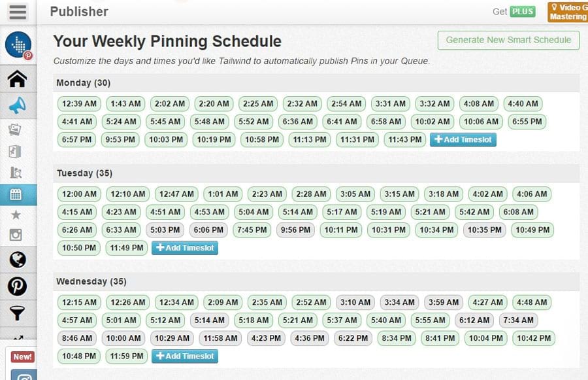Add a timeslot to Wednesday
588x380 pixels.
tap(184, 356)
